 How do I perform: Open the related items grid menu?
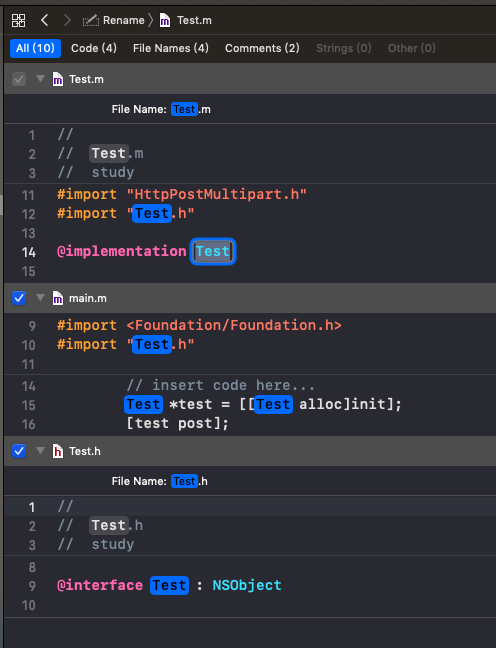pyautogui.click(x=18, y=20)
